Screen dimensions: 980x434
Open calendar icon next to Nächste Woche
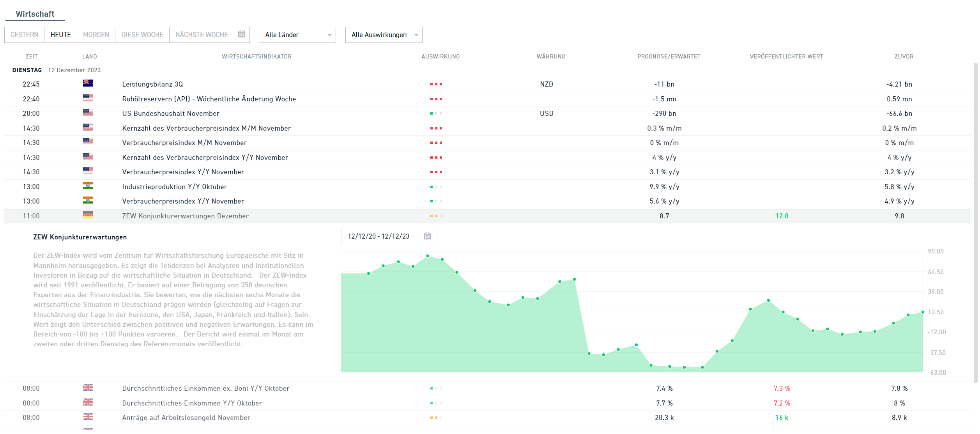pos(242,34)
